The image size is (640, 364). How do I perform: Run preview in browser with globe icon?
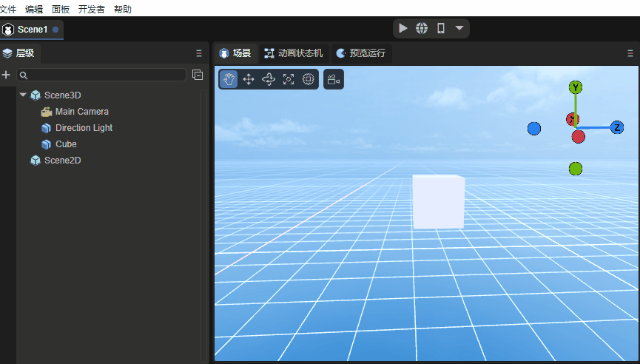422,28
